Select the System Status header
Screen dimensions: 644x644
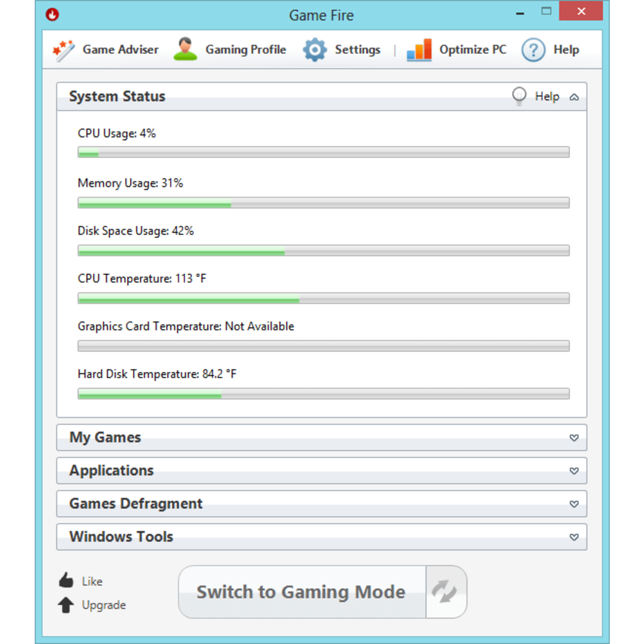tap(117, 96)
